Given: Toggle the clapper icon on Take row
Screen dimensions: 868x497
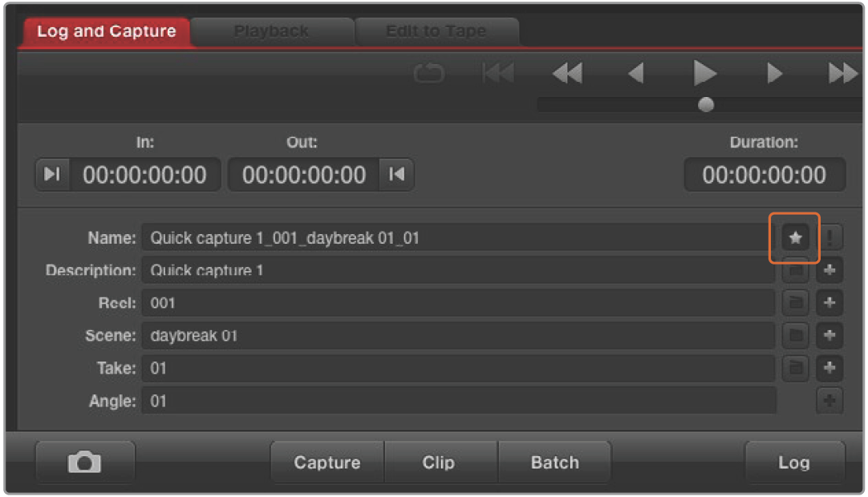Looking at the screenshot, I should point(795,369).
